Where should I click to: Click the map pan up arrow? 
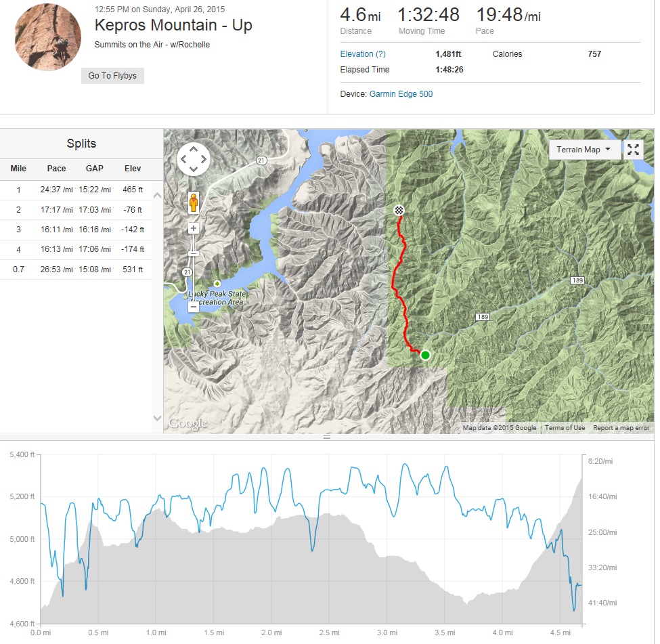click(194, 149)
